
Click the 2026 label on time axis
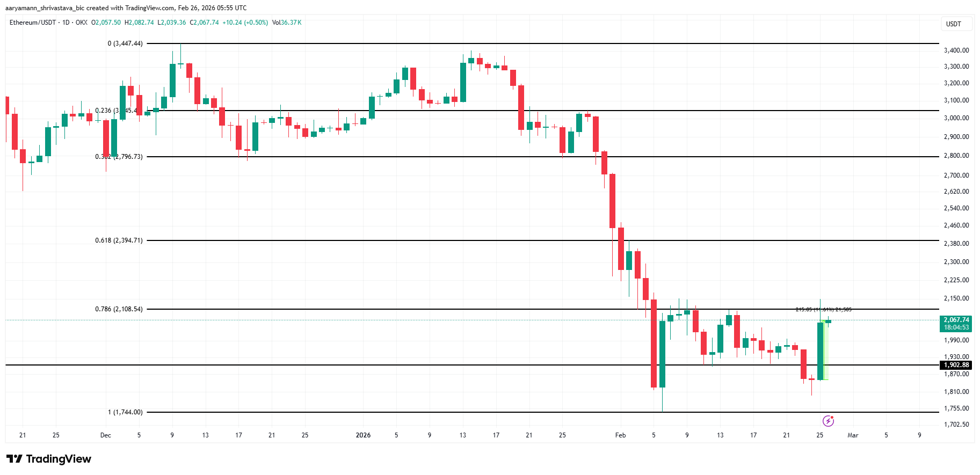point(363,435)
